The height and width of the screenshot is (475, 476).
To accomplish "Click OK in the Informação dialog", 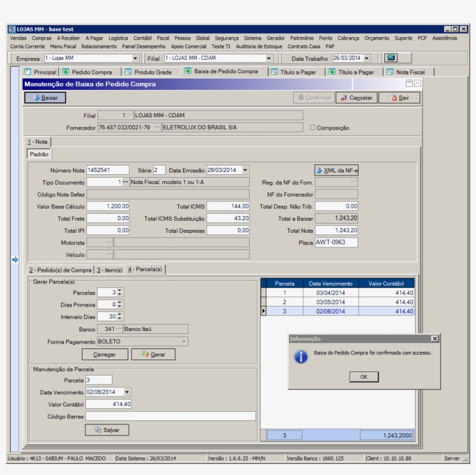I will (363, 377).
